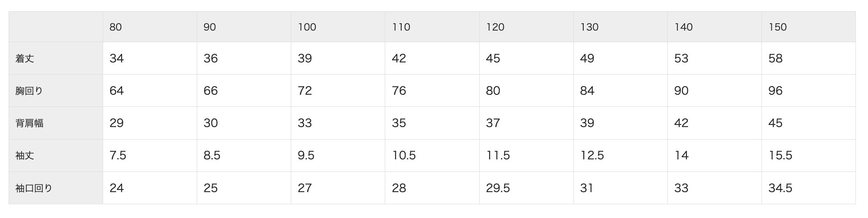Click the 袖丈 value 10.5 cell
The image size is (868, 218).
click(432, 156)
